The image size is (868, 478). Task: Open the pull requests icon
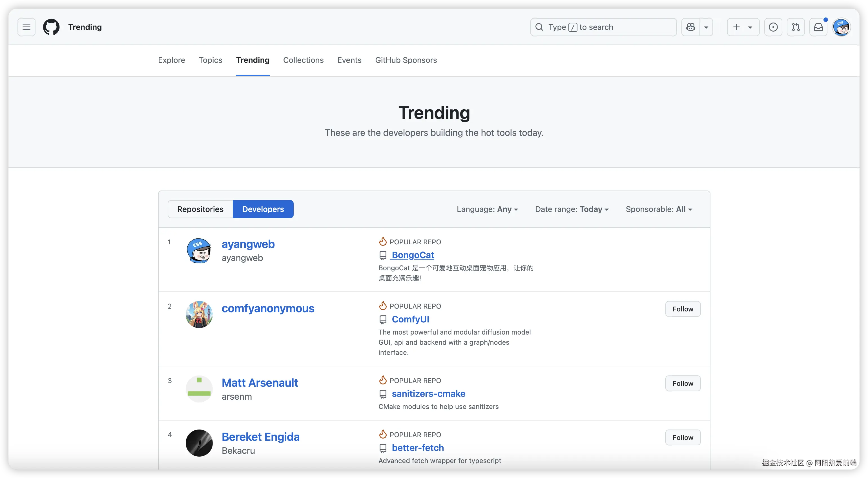point(796,27)
